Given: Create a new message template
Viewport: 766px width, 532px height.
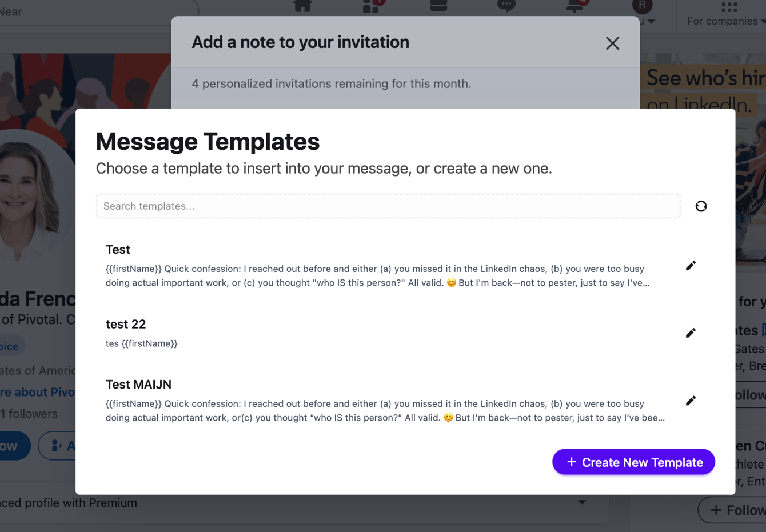Looking at the screenshot, I should tap(633, 462).
